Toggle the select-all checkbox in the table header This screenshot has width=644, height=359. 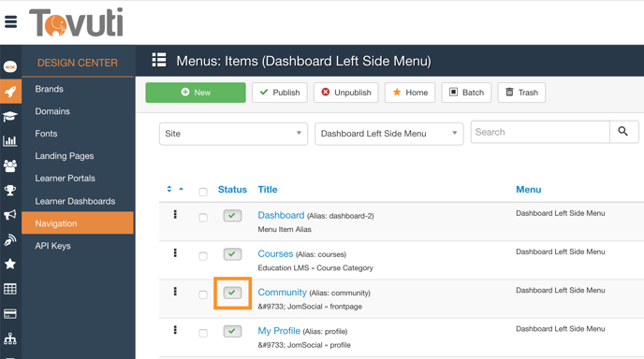[203, 192]
